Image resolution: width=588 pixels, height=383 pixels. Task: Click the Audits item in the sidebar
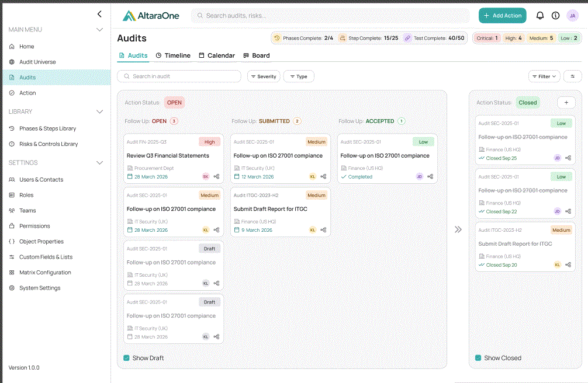coord(57,77)
